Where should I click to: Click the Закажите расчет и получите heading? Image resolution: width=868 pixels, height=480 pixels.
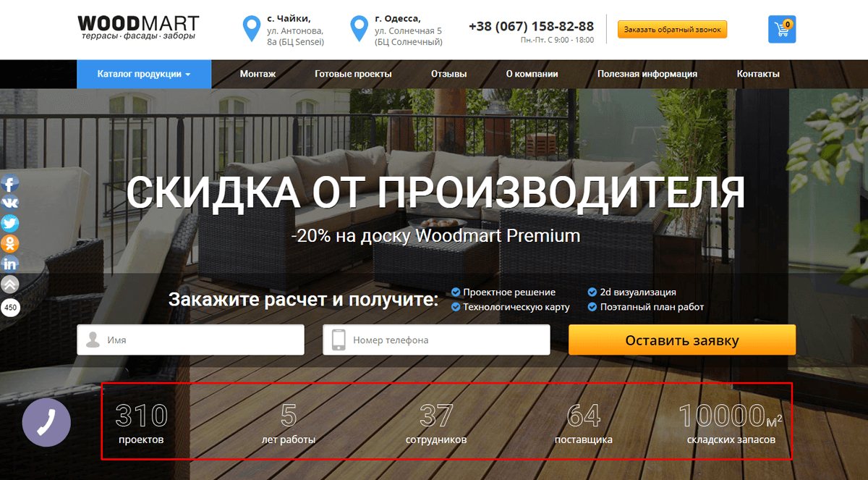(x=304, y=299)
